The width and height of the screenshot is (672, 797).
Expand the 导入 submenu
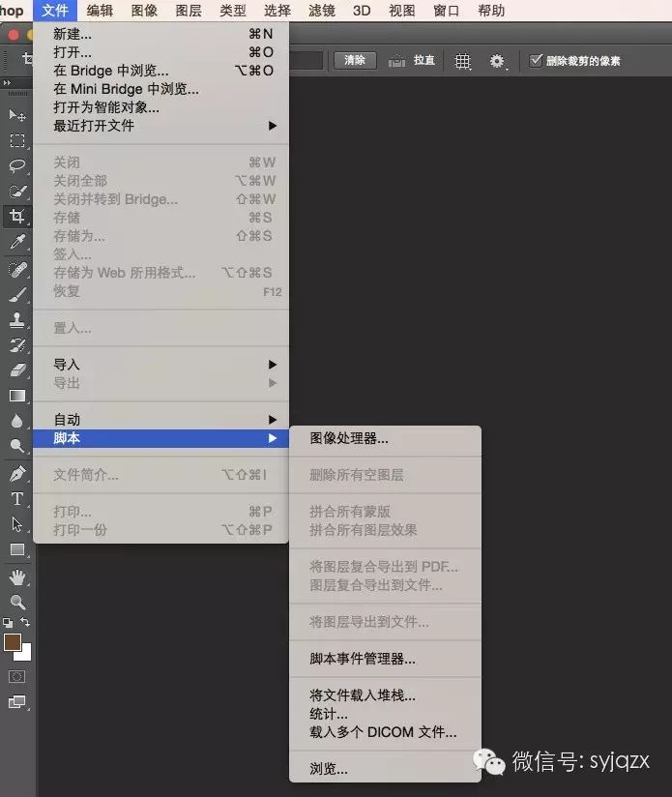161,365
